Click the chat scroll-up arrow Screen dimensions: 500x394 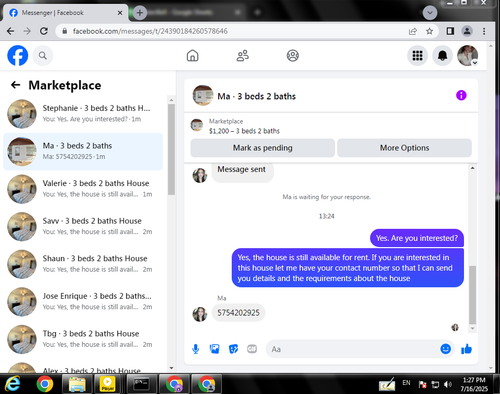click(472, 168)
